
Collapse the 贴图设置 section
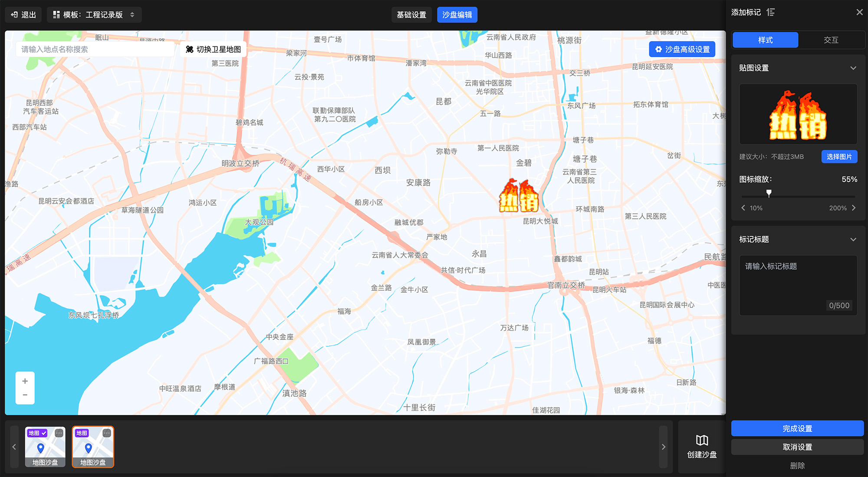(853, 68)
